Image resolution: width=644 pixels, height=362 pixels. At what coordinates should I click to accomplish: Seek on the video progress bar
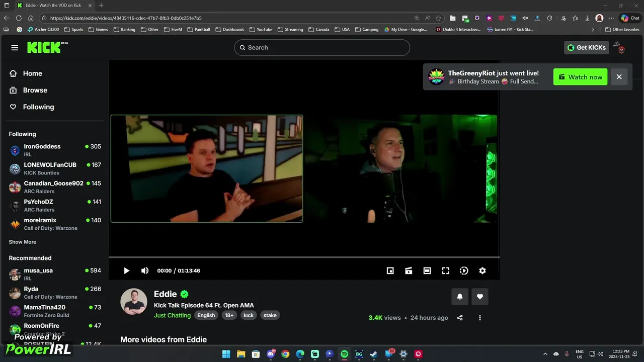click(304, 257)
